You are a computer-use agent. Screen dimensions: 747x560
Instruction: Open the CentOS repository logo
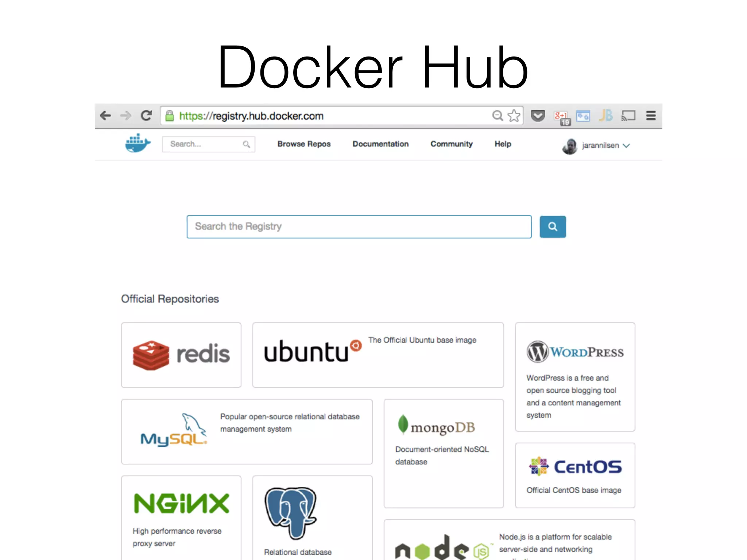point(575,467)
